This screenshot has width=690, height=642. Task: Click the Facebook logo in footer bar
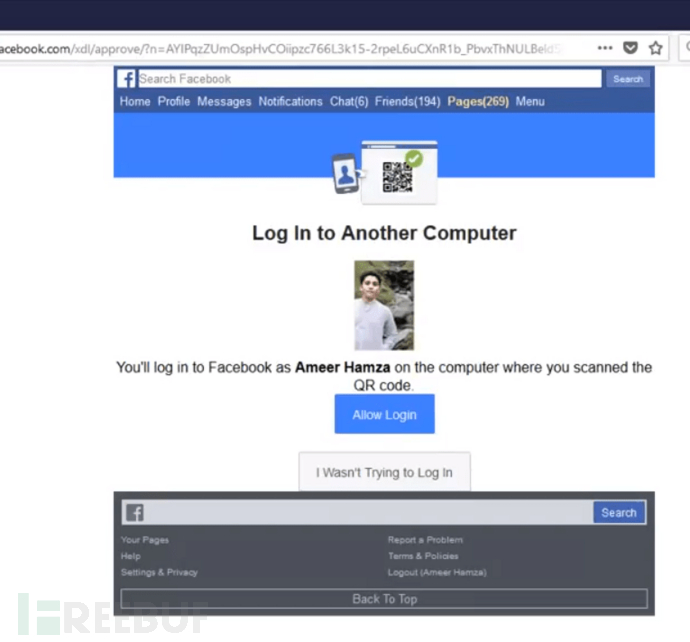133,513
